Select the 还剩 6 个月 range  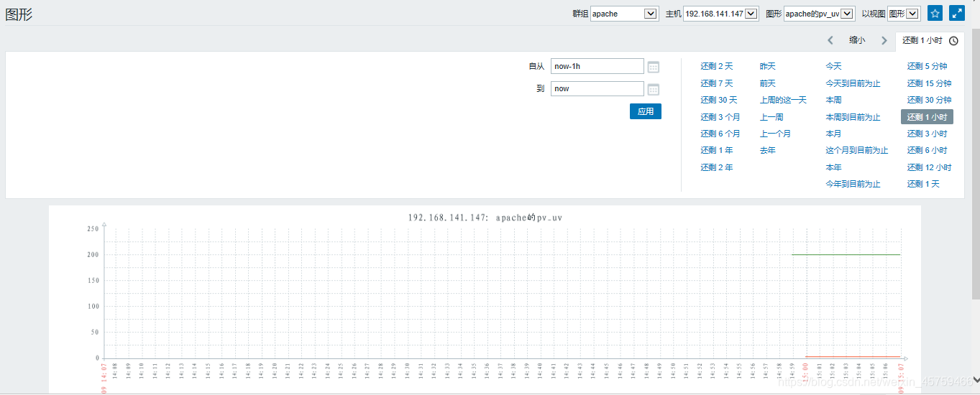tap(720, 134)
